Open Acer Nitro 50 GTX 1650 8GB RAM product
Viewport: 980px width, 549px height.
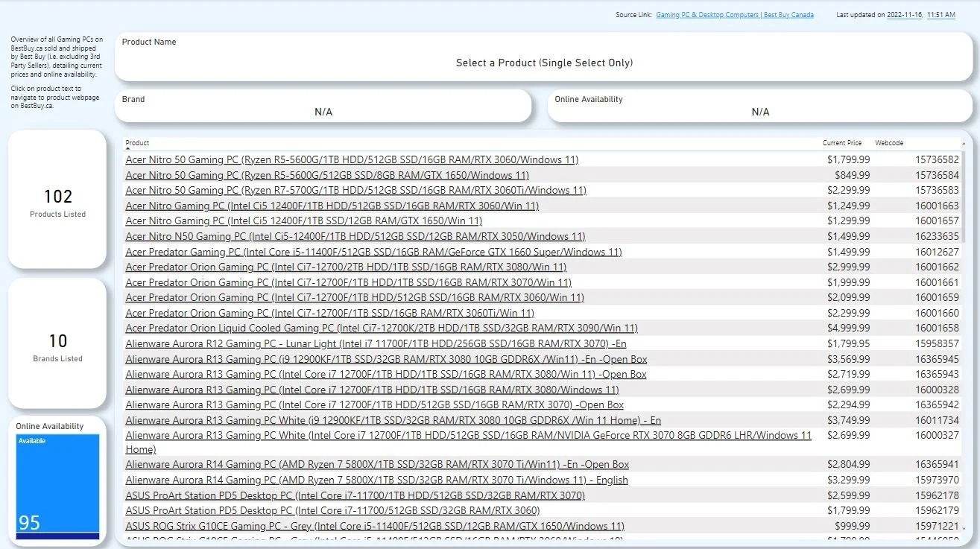click(327, 175)
